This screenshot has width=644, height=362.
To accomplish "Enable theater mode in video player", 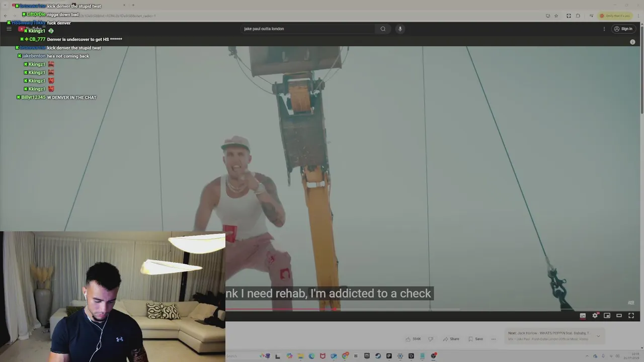I will (x=619, y=316).
